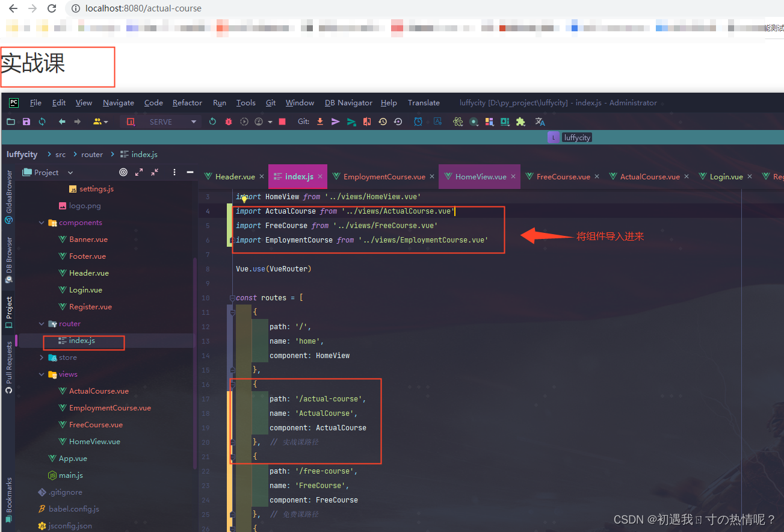Toggle the Project side tool window
The width and height of the screenshot is (784, 532).
(8, 312)
